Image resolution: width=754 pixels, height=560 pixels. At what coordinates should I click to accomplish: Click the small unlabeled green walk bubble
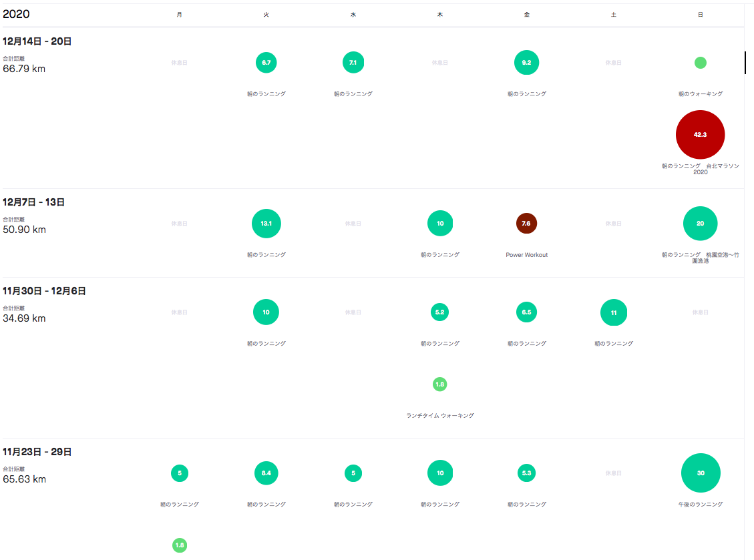pos(700,63)
